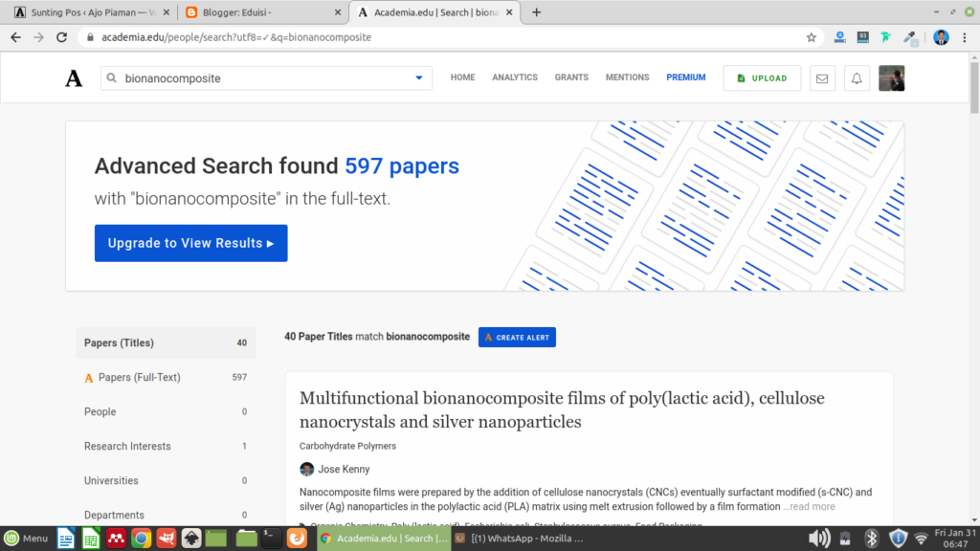
Task: Click the bionanocomposite search field
Action: [x=266, y=78]
